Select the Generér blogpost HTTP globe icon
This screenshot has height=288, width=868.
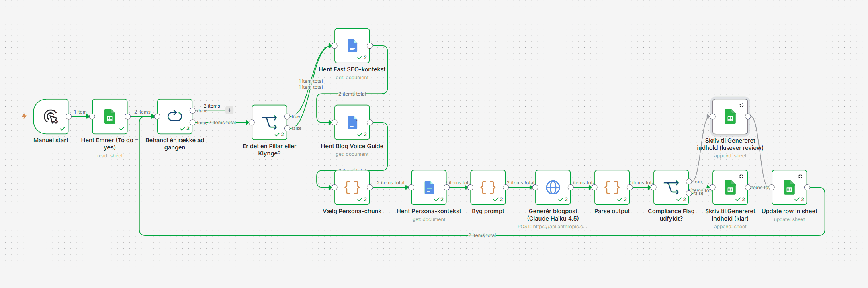[553, 188]
